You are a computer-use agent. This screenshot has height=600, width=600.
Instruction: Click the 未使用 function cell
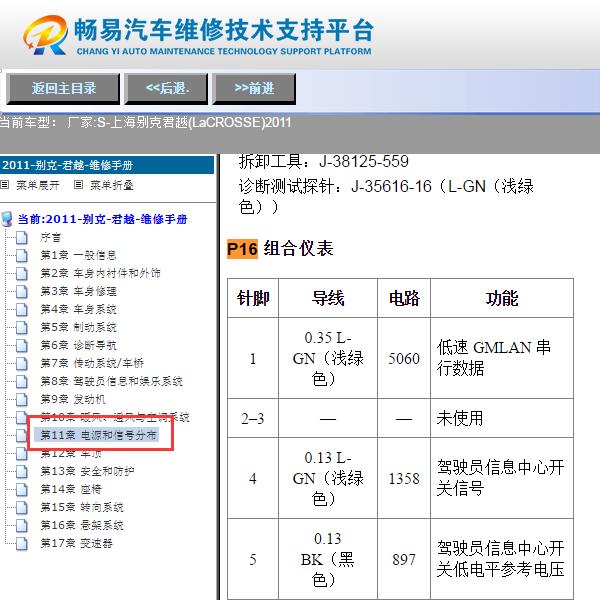tap(502, 418)
